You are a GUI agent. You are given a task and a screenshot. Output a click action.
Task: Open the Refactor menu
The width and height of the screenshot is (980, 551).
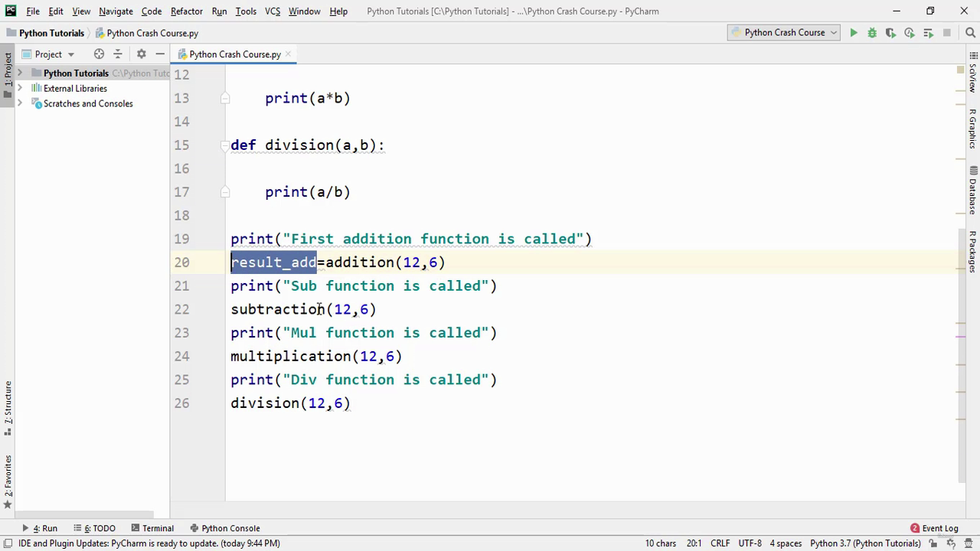[187, 11]
